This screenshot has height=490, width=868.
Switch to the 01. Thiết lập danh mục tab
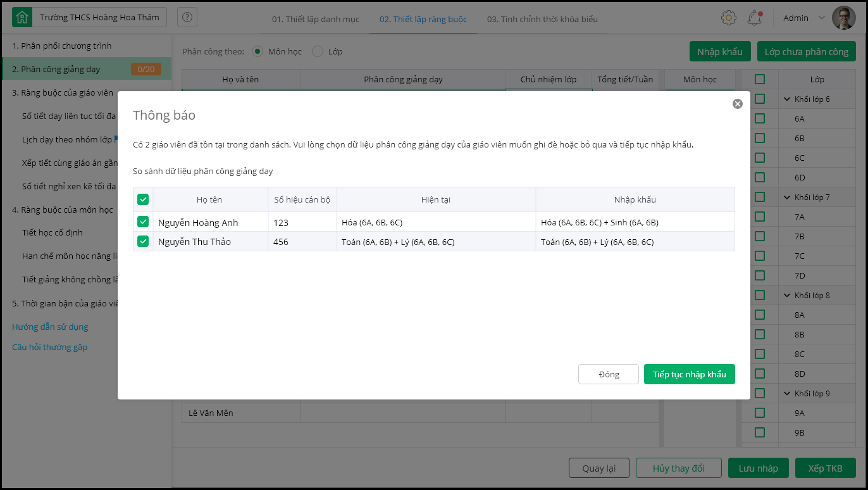tap(316, 19)
